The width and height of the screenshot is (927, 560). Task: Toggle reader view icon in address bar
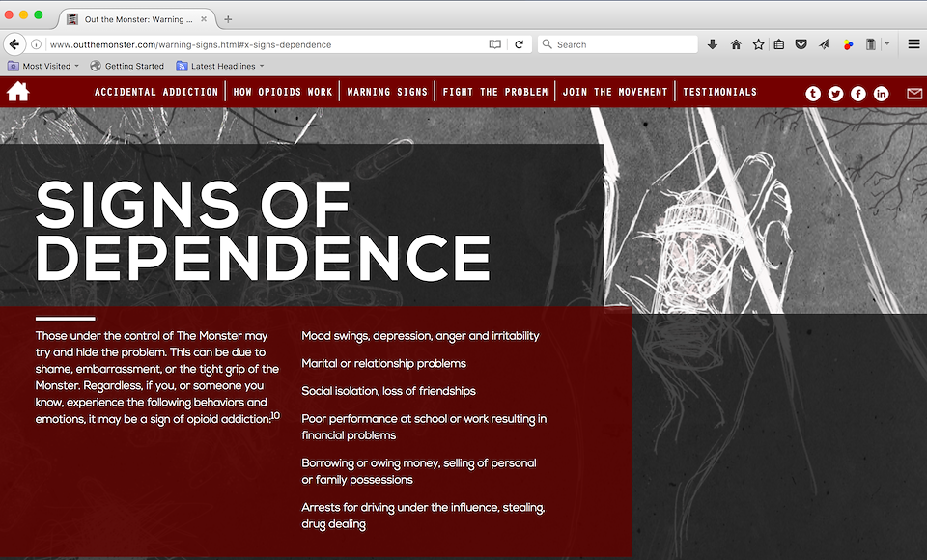tap(494, 44)
